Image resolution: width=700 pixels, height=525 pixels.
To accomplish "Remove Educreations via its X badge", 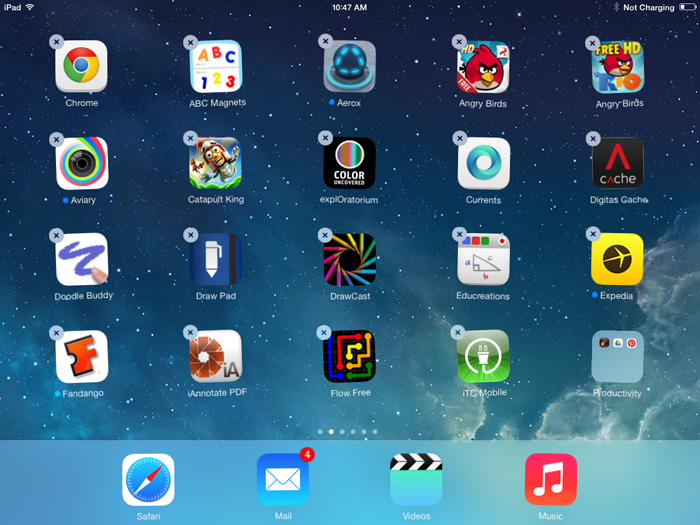I will pyautogui.click(x=459, y=234).
